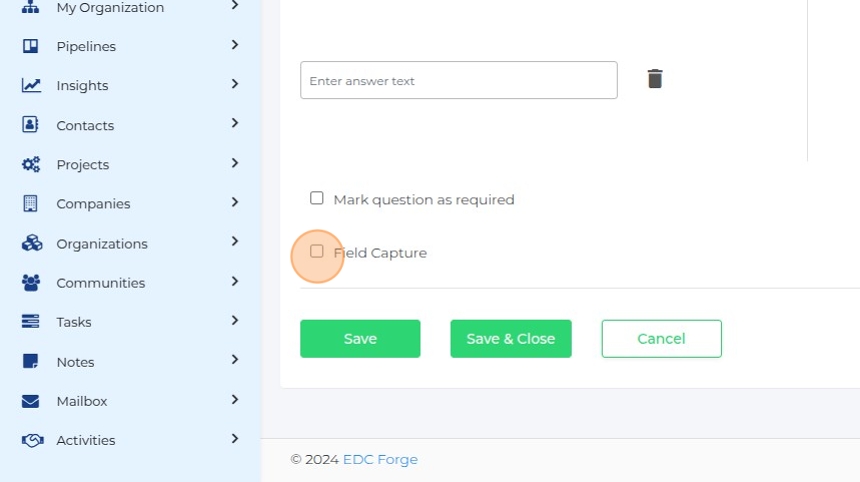Viewport: 860px width, 482px height.
Task: Open the Tasks menu item
Action: (74, 322)
